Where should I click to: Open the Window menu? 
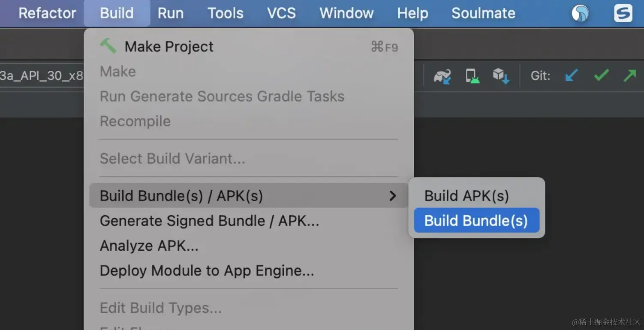pyautogui.click(x=346, y=13)
